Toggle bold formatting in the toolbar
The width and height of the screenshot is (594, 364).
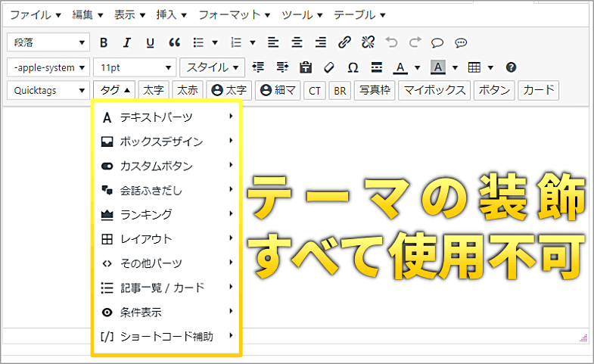(x=104, y=42)
